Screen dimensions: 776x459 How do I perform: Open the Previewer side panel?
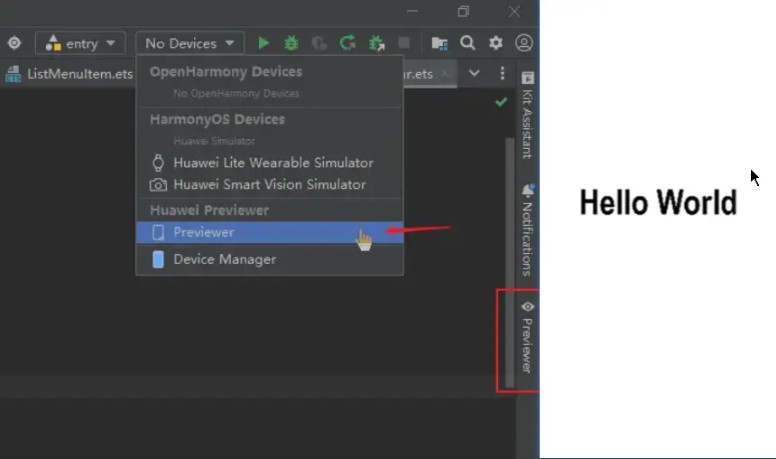tap(527, 338)
